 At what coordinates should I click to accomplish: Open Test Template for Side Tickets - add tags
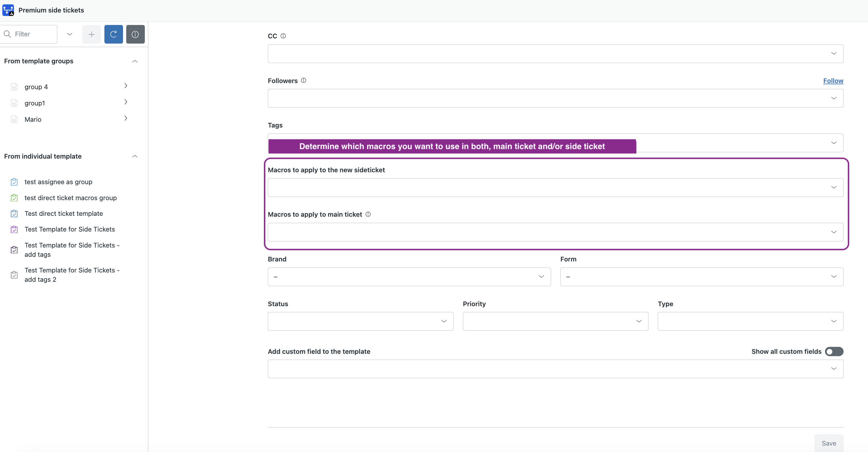tap(72, 250)
